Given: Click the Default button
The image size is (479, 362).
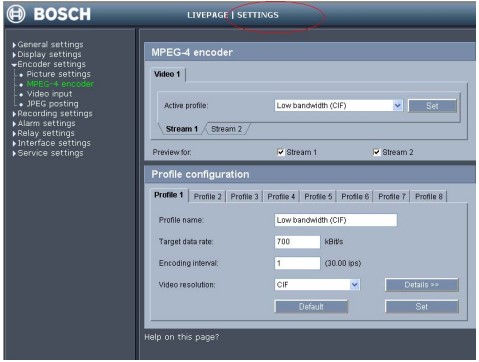Looking at the screenshot, I should click(311, 307).
